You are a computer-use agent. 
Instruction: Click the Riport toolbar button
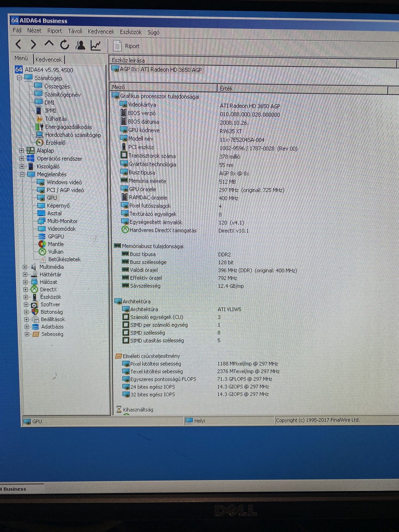click(x=127, y=46)
